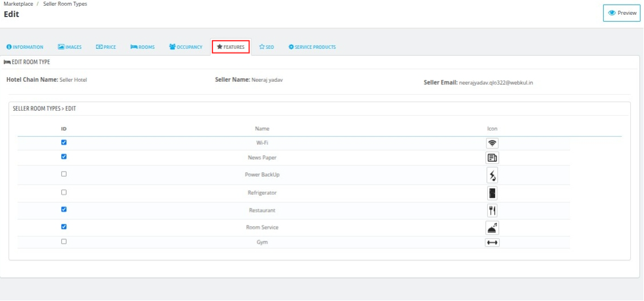Click the Room Service feature name

tap(262, 227)
